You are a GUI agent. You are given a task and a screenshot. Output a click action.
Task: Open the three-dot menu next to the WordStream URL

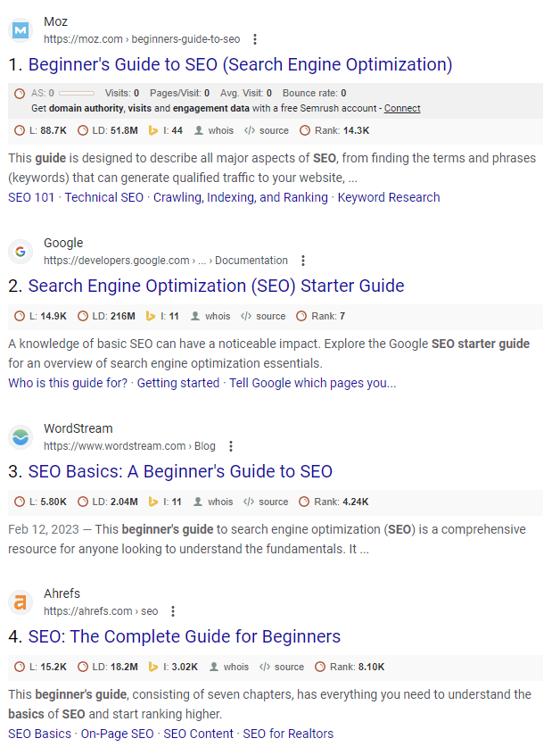230,446
